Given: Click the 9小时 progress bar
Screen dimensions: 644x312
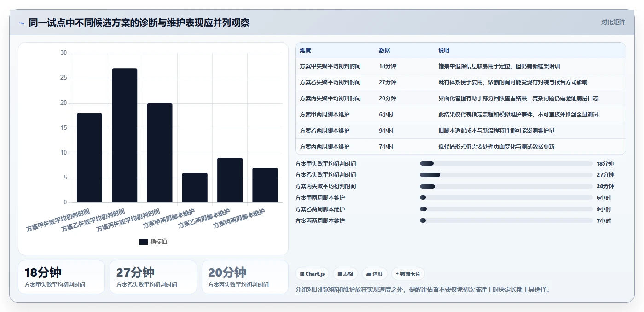Looking at the screenshot, I should point(506,209).
